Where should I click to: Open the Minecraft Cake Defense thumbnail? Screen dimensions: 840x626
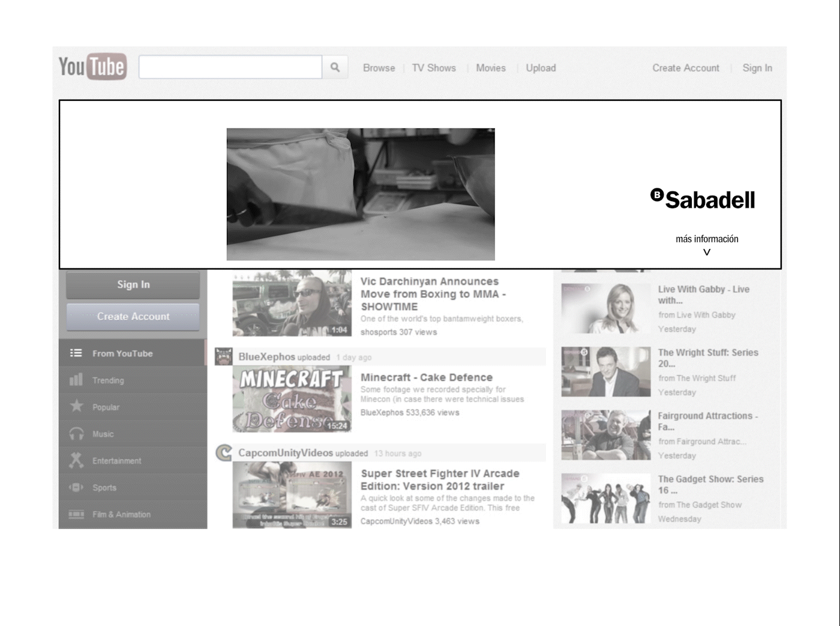click(x=292, y=399)
